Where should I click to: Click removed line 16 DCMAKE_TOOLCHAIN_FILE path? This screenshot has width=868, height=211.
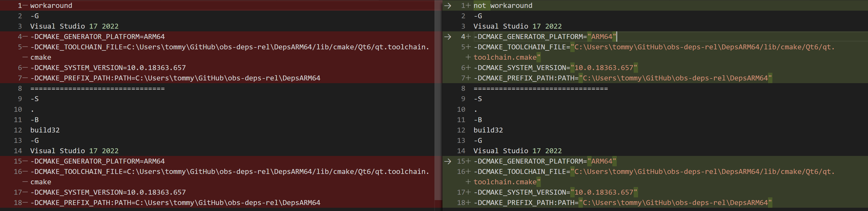230,172
